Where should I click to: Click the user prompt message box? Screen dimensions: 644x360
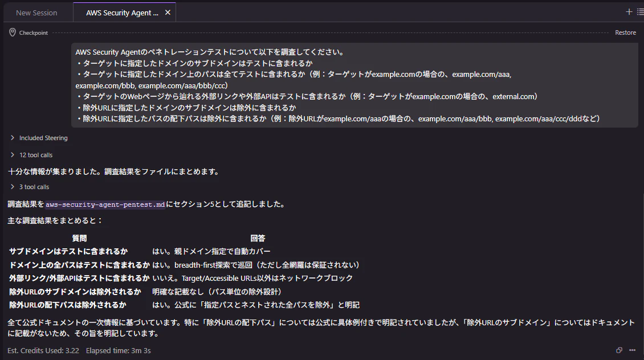click(354, 85)
